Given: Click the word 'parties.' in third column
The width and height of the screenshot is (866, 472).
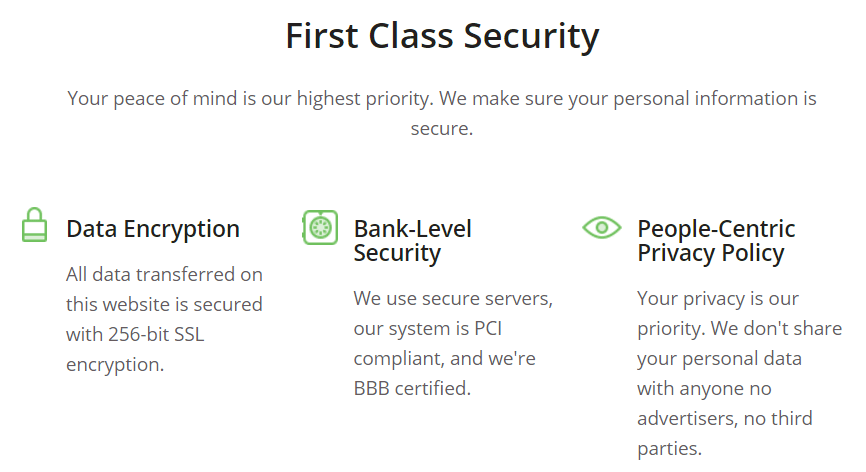Looking at the screenshot, I should pyautogui.click(x=669, y=448).
